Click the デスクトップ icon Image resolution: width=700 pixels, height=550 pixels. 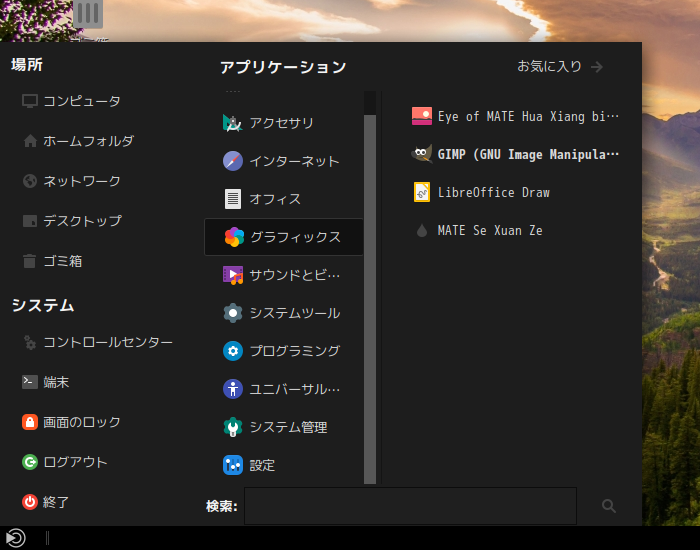coord(30,221)
